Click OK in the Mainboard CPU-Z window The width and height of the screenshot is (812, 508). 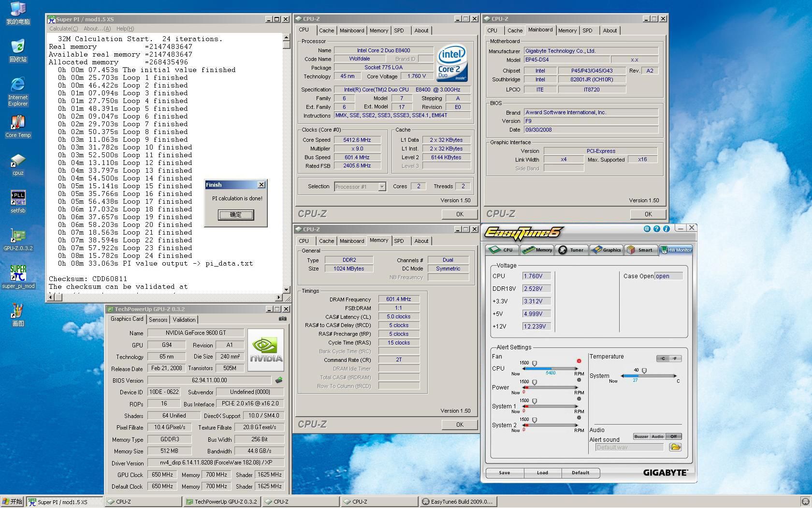648,214
